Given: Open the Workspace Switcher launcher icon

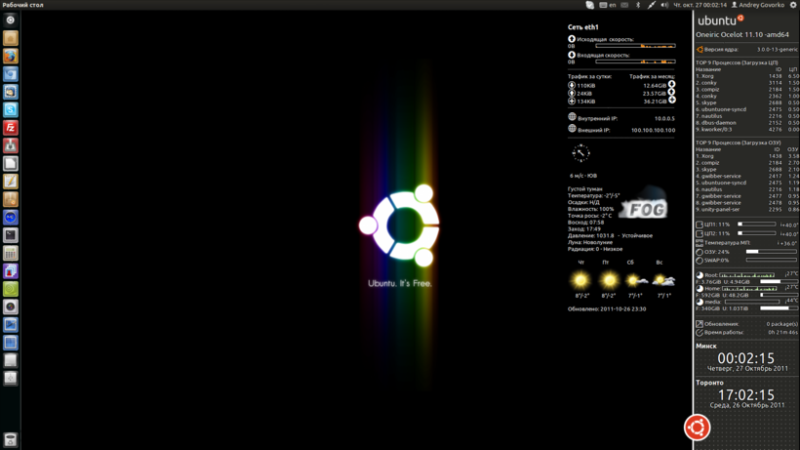Looking at the screenshot, I should point(10,342).
